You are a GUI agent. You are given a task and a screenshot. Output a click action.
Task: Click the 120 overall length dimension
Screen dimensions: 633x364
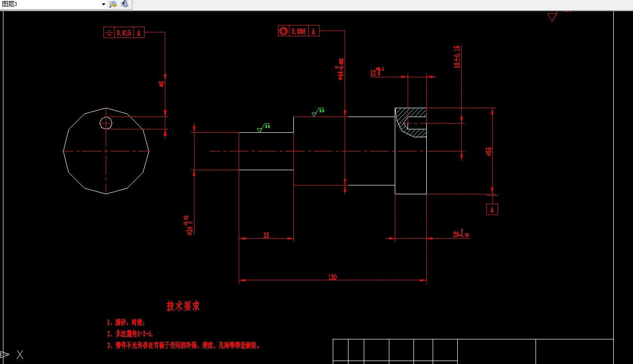pos(332,277)
